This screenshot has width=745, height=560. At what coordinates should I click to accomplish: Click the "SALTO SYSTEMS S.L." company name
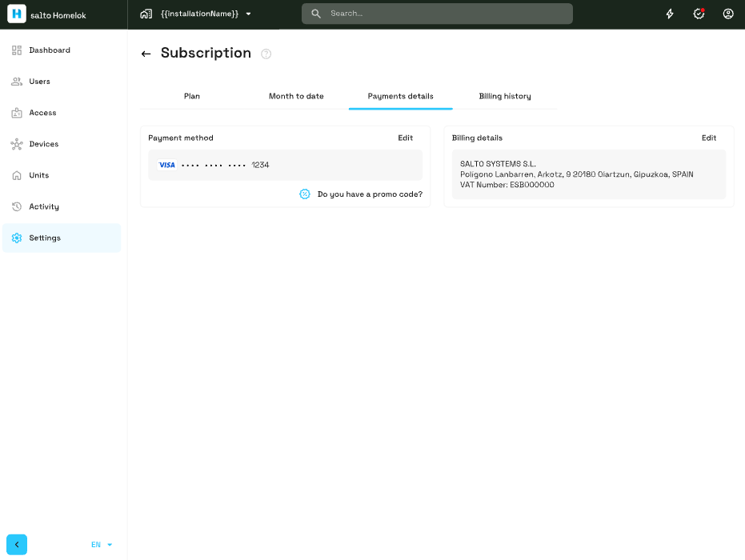(x=498, y=164)
